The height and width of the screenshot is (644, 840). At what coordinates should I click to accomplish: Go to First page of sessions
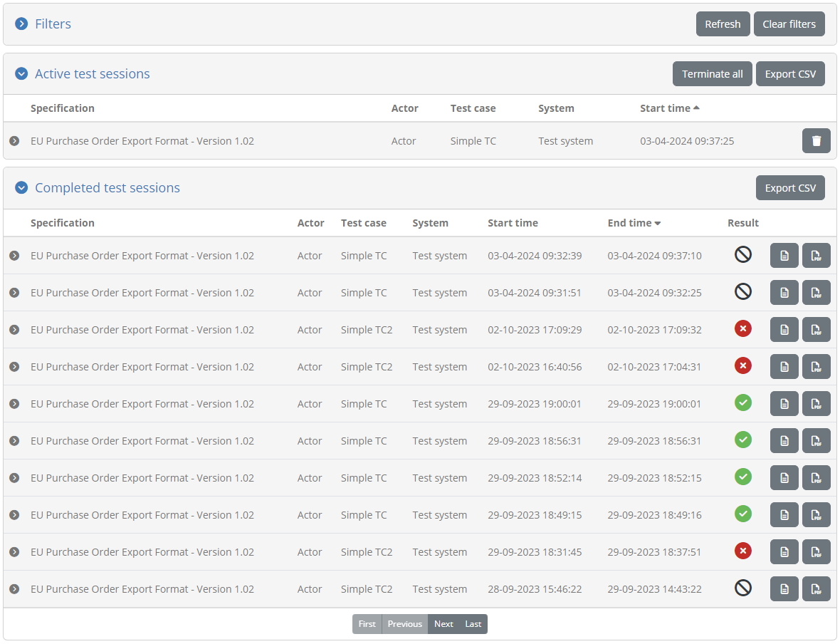pyautogui.click(x=367, y=624)
